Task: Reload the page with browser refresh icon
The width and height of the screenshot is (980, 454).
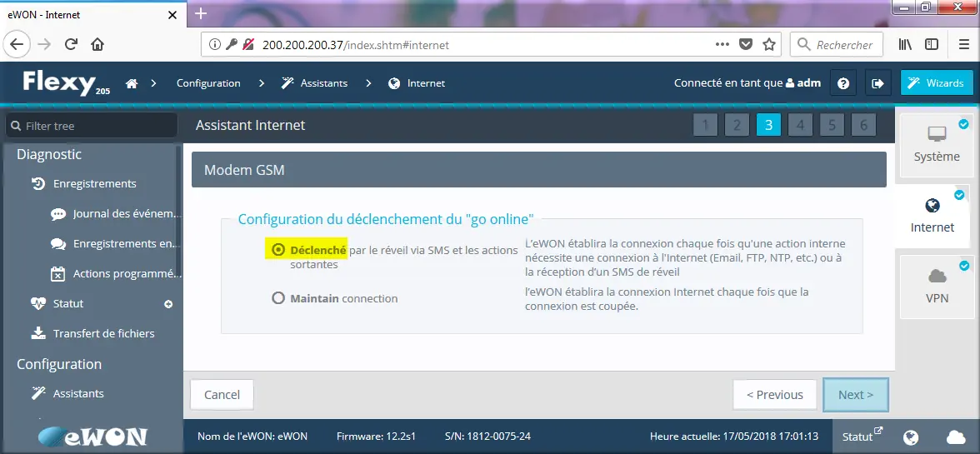Action: (71, 44)
